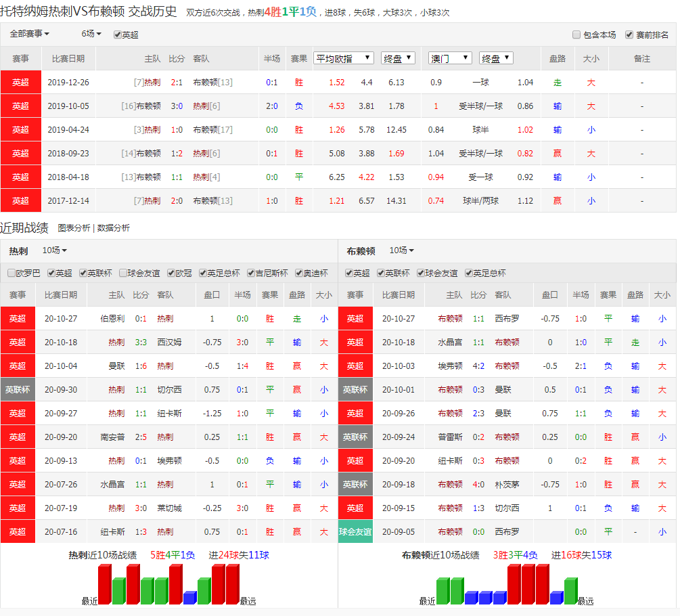This screenshot has width=680, height=616.
Task: Click the 进24球失11球 goals summary
Action: point(239,555)
